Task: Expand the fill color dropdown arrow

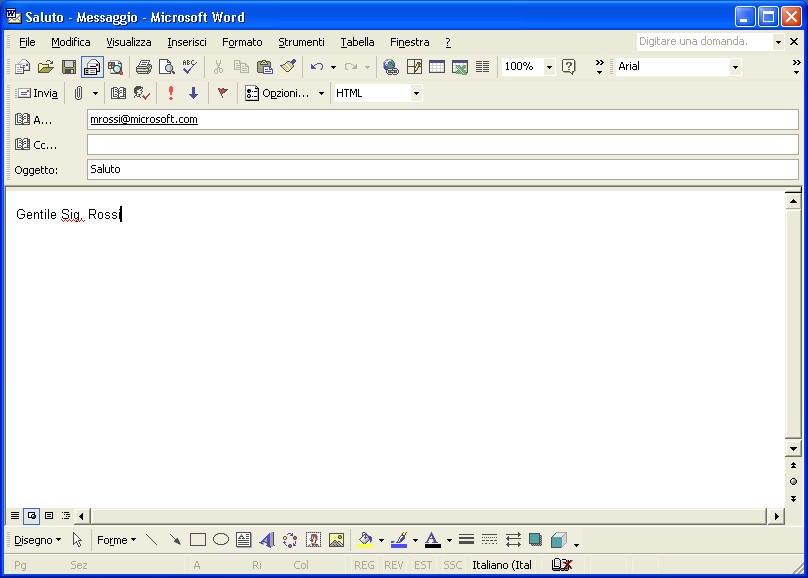Action: [381, 540]
